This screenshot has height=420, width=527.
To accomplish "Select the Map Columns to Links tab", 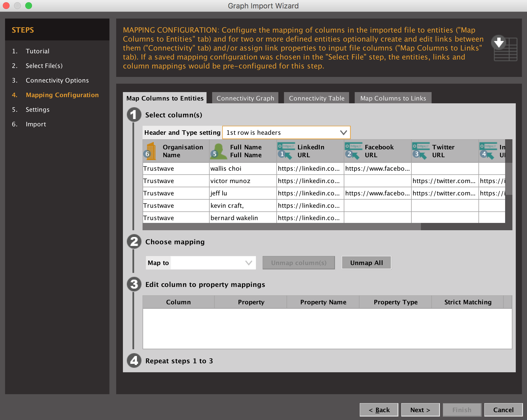I will pyautogui.click(x=393, y=98).
